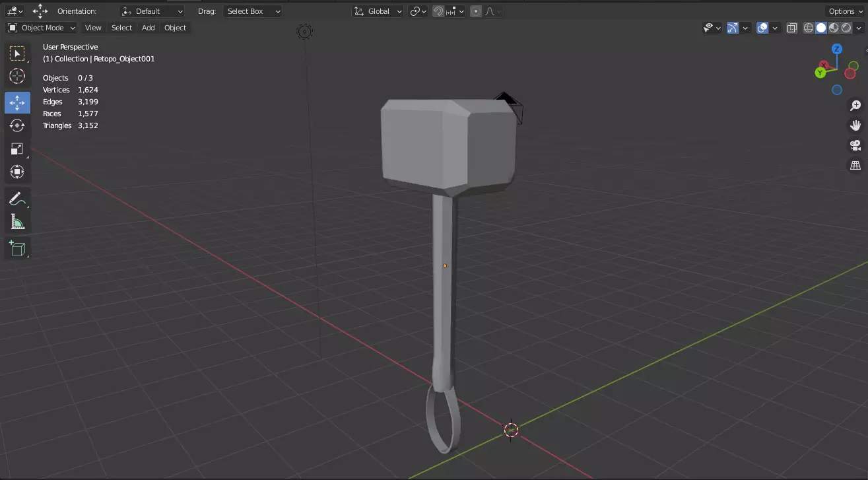Open the editor type dropdown
The image size is (868, 480).
pos(15,11)
